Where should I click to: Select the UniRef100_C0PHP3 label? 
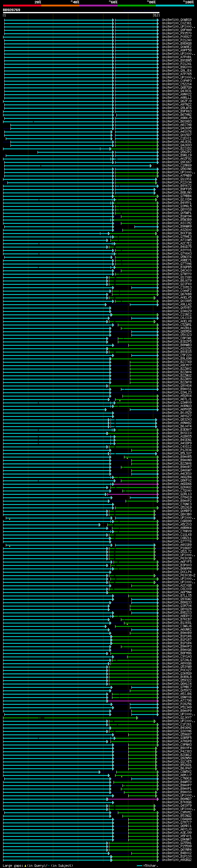pyautogui.click(x=176, y=81)
